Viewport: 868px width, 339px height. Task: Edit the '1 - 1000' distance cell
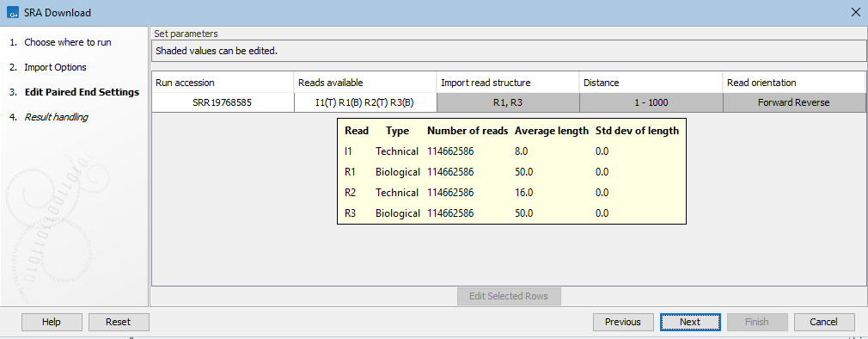pos(651,102)
